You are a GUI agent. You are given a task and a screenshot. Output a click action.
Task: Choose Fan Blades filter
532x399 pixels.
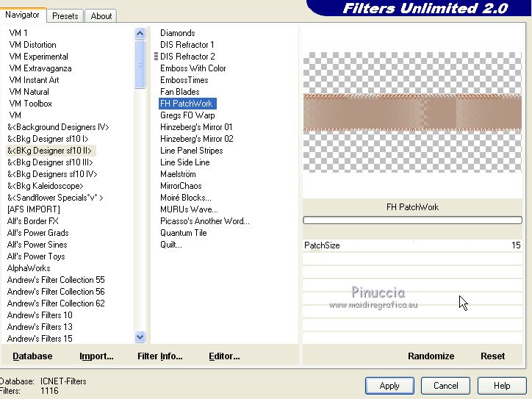(x=179, y=92)
